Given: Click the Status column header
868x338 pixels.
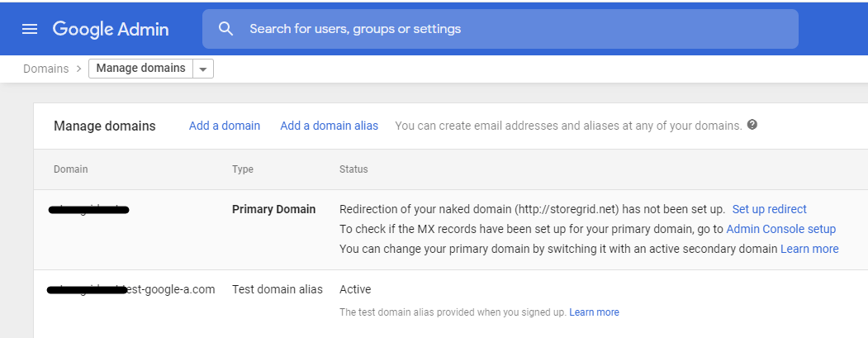Looking at the screenshot, I should click(x=353, y=169).
